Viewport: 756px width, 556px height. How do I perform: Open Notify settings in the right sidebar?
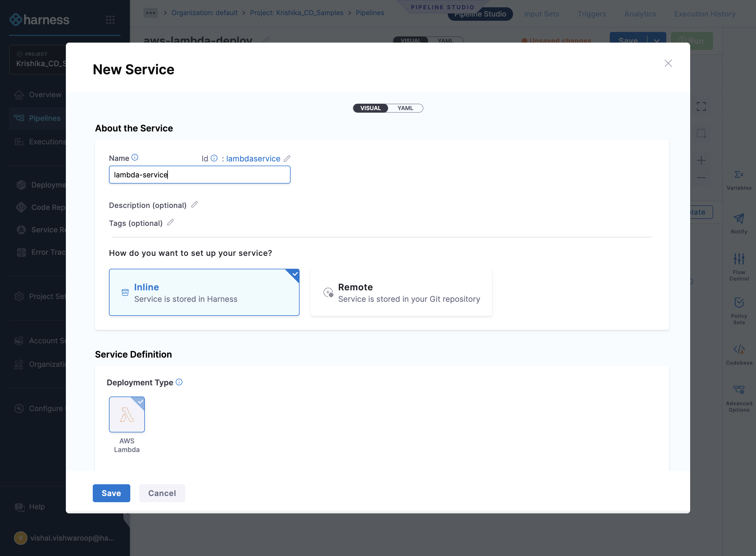739,223
